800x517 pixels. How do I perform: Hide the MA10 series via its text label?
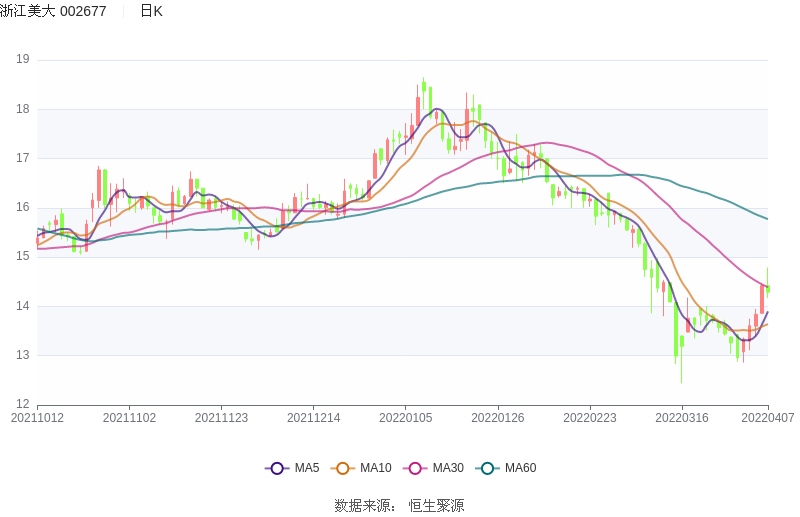376,468
